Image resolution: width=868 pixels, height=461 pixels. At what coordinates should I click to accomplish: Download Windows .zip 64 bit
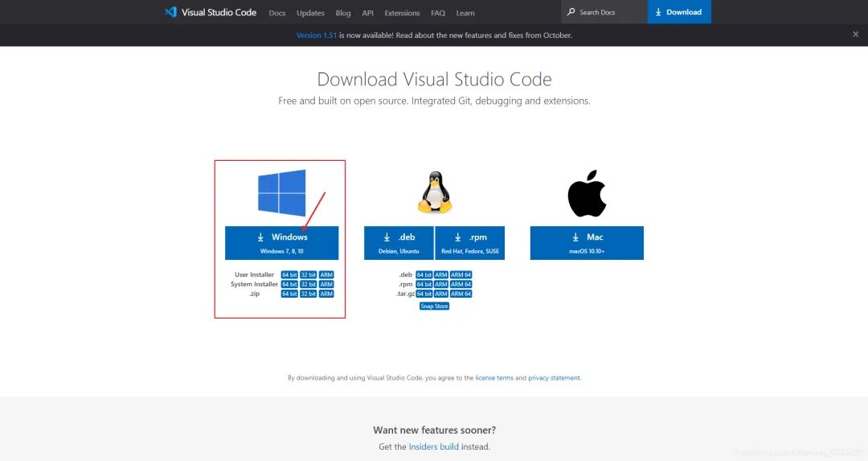pyautogui.click(x=289, y=294)
